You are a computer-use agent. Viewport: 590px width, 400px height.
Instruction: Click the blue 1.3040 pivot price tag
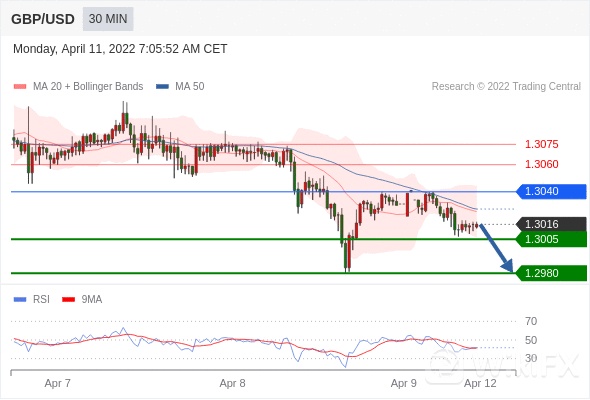pos(551,192)
